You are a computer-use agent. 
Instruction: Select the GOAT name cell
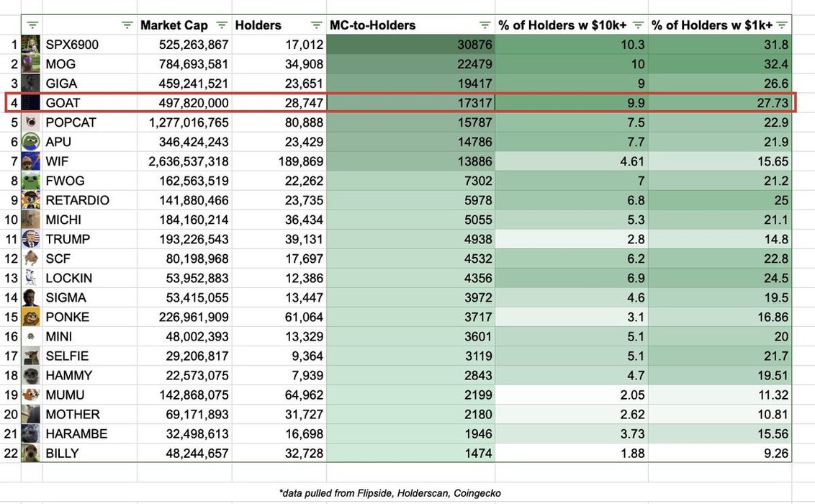89,103
